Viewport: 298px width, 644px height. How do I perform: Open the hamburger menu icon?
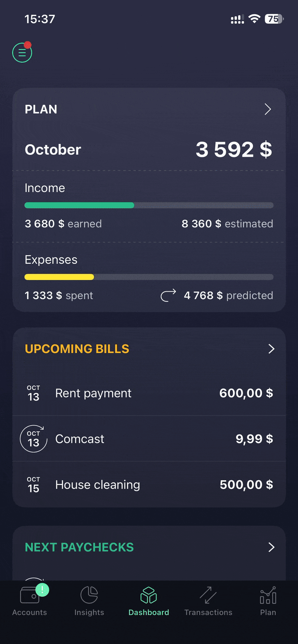click(22, 53)
